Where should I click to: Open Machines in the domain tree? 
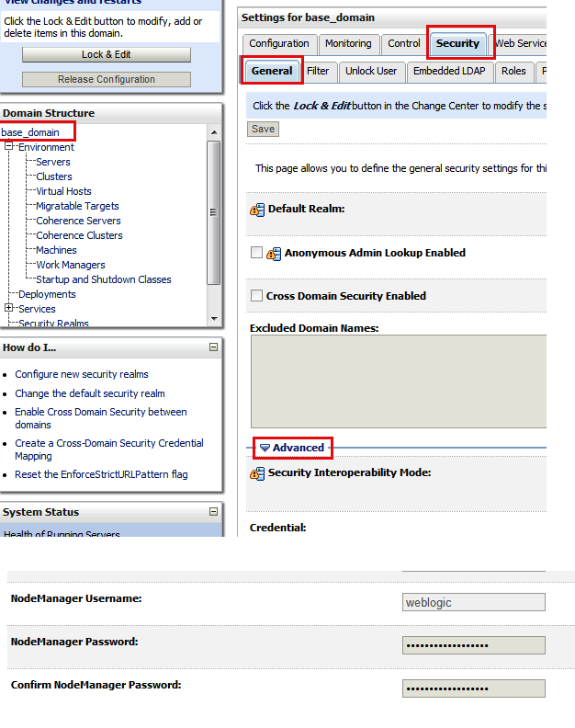(x=56, y=250)
